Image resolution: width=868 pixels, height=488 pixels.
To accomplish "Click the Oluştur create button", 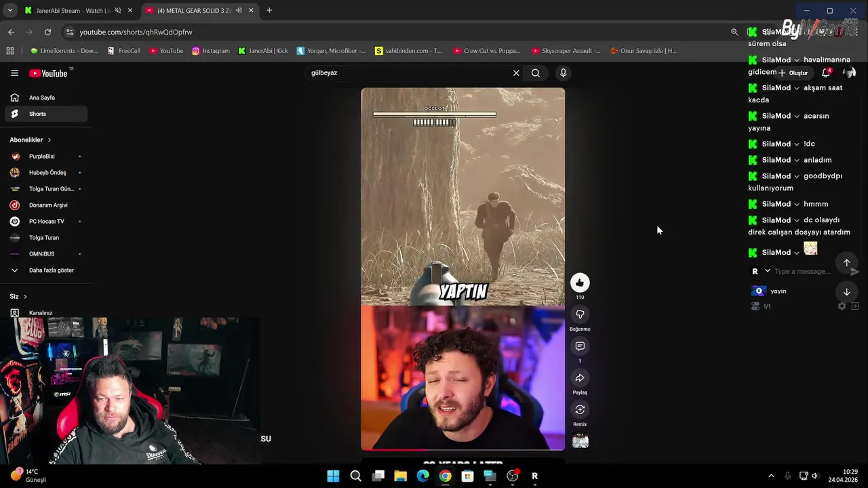I will [x=793, y=73].
